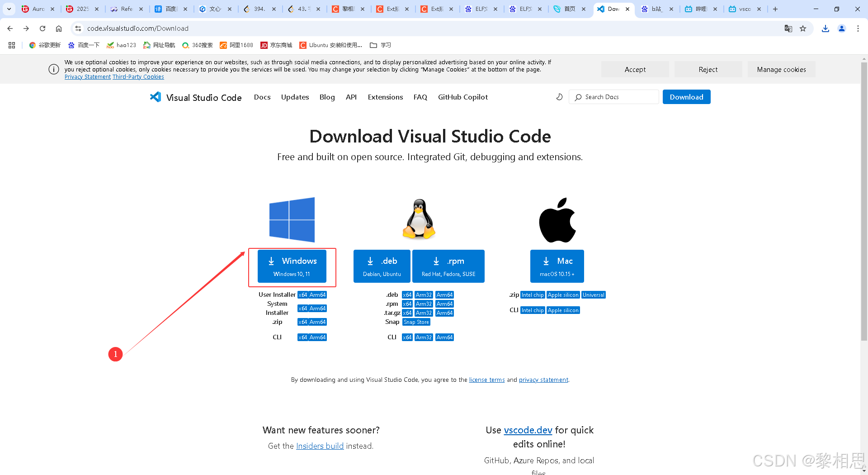Open the apps grid icon in bookmarks bar
The width and height of the screenshot is (868, 475).
(x=12, y=45)
